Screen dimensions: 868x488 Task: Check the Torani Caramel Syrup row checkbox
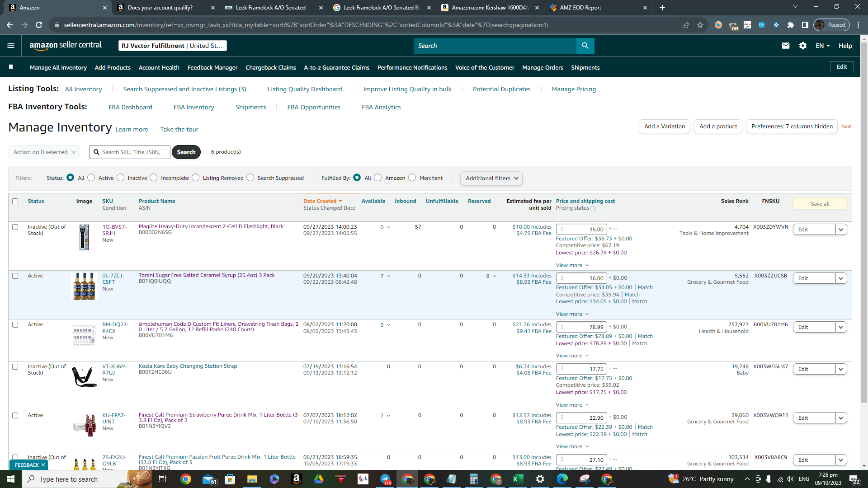coord(15,276)
